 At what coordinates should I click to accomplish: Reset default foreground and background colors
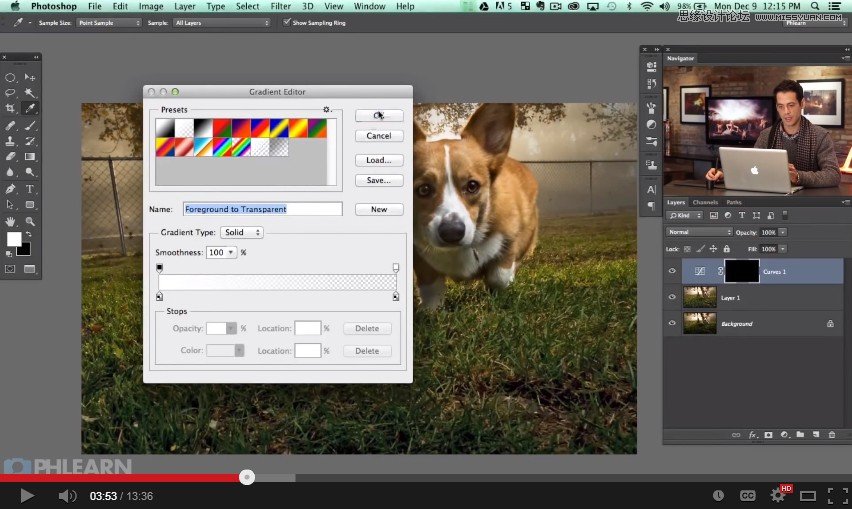tap(9, 254)
